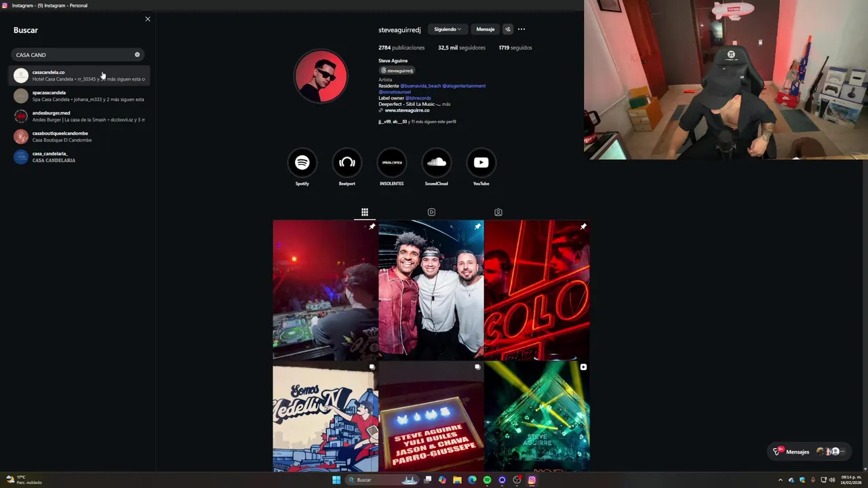Open the 17°C weather widget
This screenshot has height=488, width=868.
click(24, 480)
